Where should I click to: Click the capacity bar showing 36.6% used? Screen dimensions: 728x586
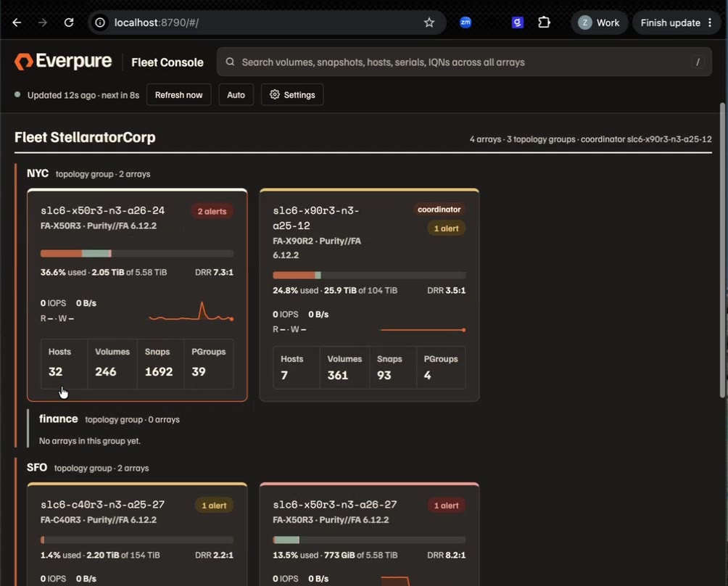137,254
